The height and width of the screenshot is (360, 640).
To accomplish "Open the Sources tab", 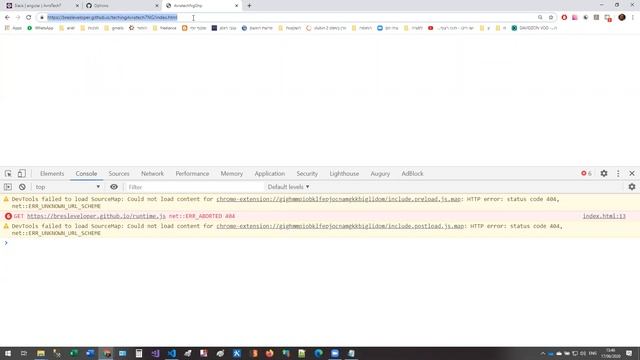I will (119, 173).
